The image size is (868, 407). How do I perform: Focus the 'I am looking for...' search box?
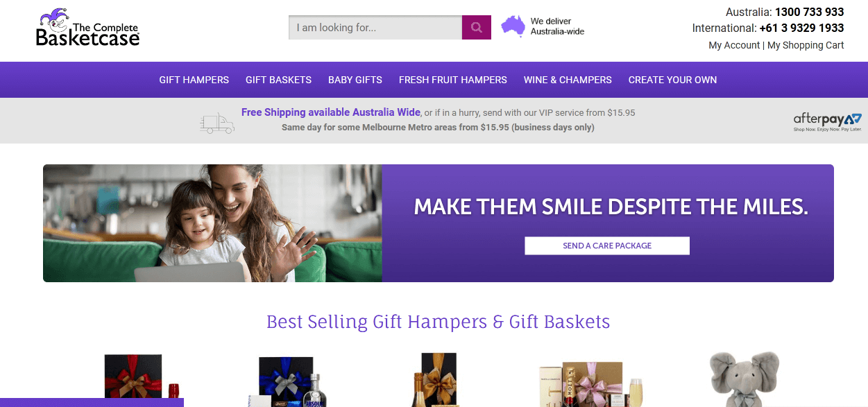tap(375, 28)
